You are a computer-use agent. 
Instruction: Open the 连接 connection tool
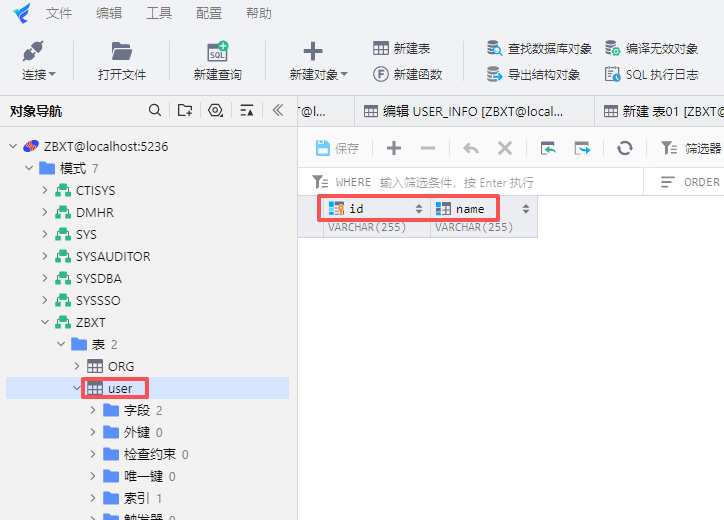point(38,60)
